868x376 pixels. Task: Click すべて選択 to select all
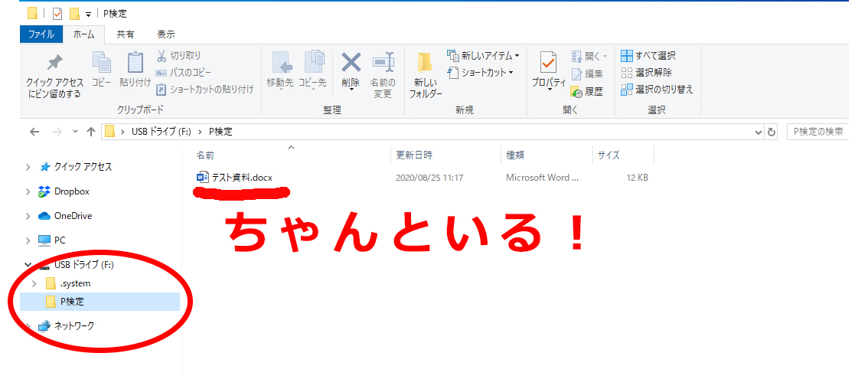point(648,56)
